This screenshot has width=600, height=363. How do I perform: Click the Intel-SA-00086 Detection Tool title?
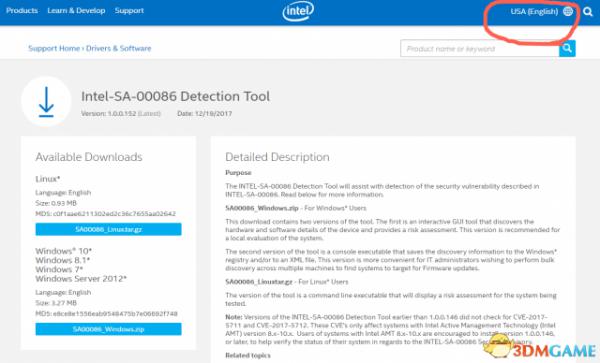coord(175,96)
